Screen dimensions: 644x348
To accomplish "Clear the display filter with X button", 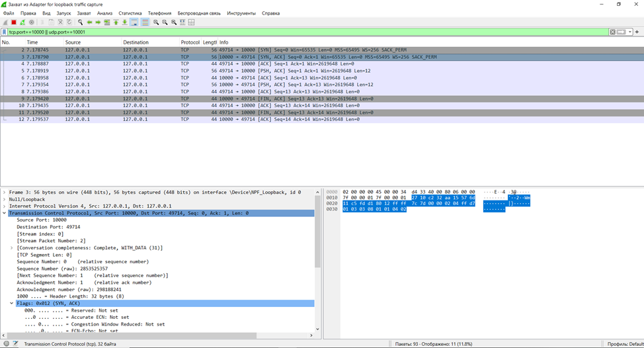I will tap(612, 32).
